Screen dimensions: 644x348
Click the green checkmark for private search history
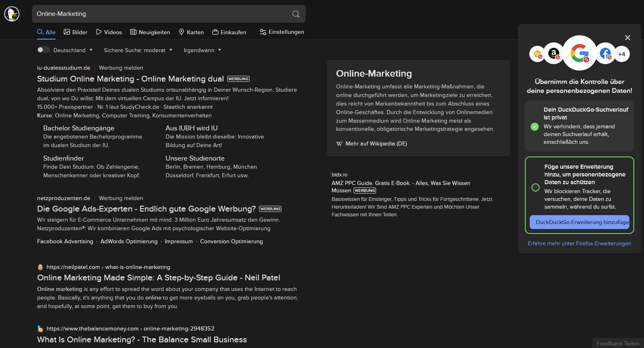click(x=535, y=127)
